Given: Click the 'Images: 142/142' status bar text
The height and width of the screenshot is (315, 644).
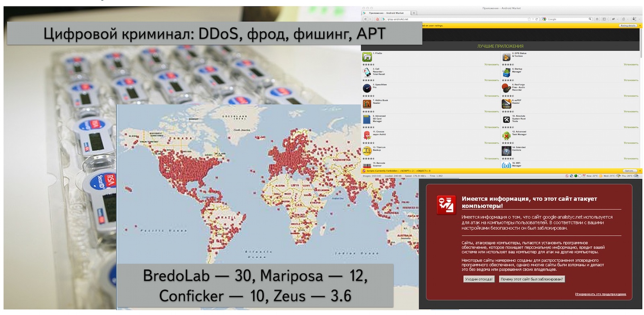Looking at the screenshot, I should [372, 176].
